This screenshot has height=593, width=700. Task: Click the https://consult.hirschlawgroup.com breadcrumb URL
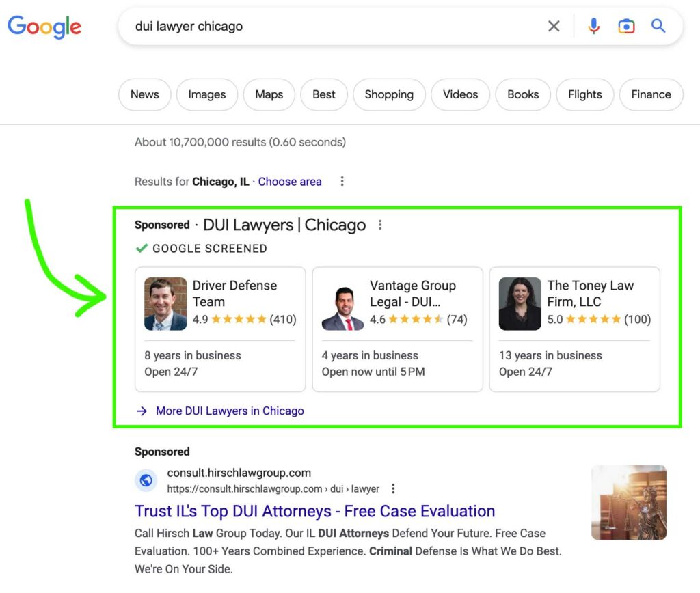tap(273, 489)
